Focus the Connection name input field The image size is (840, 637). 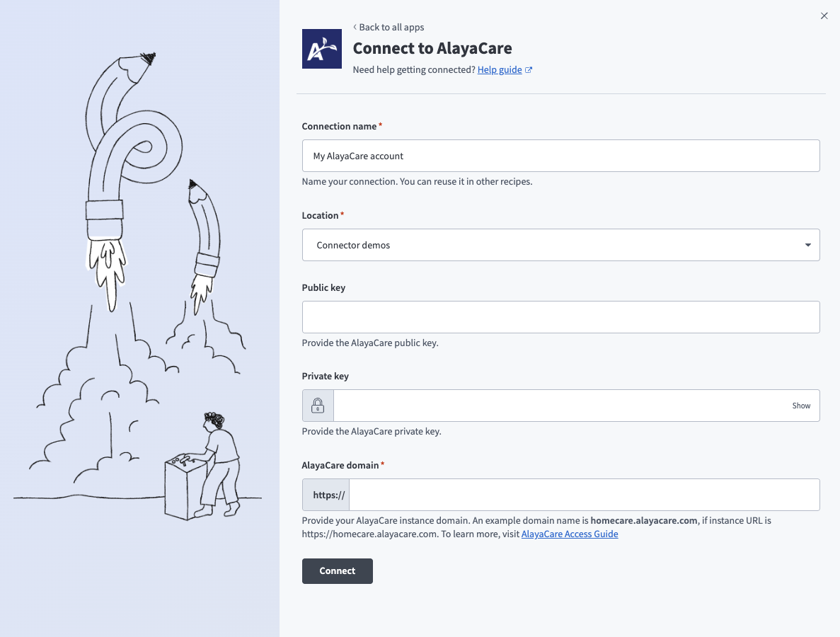[560, 156]
